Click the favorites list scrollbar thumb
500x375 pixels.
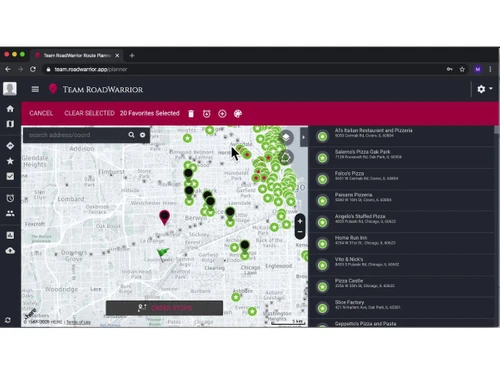(x=497, y=130)
